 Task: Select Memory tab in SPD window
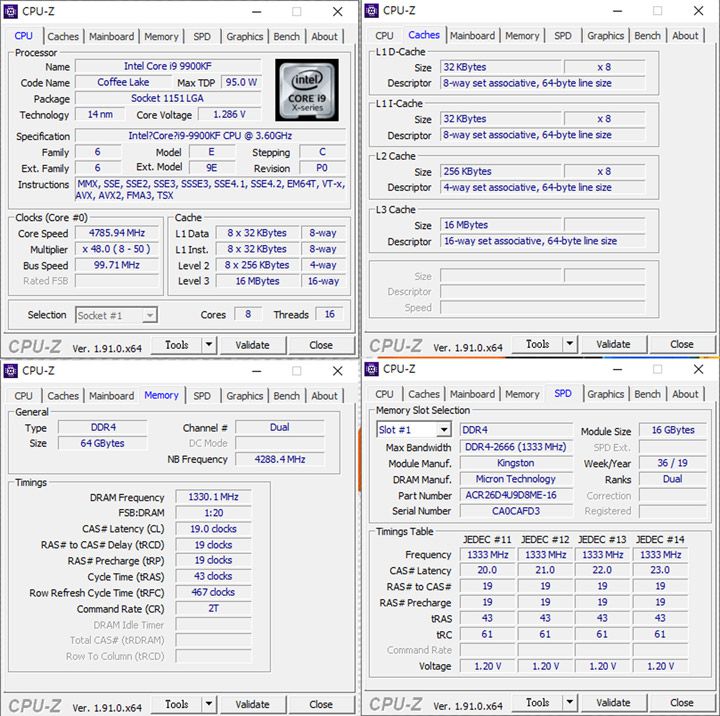tap(522, 394)
